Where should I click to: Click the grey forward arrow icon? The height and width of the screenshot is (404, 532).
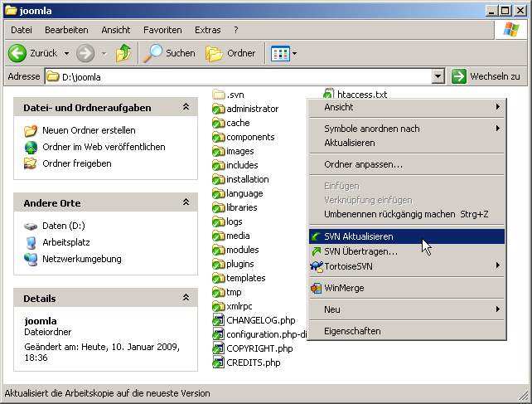(85, 53)
